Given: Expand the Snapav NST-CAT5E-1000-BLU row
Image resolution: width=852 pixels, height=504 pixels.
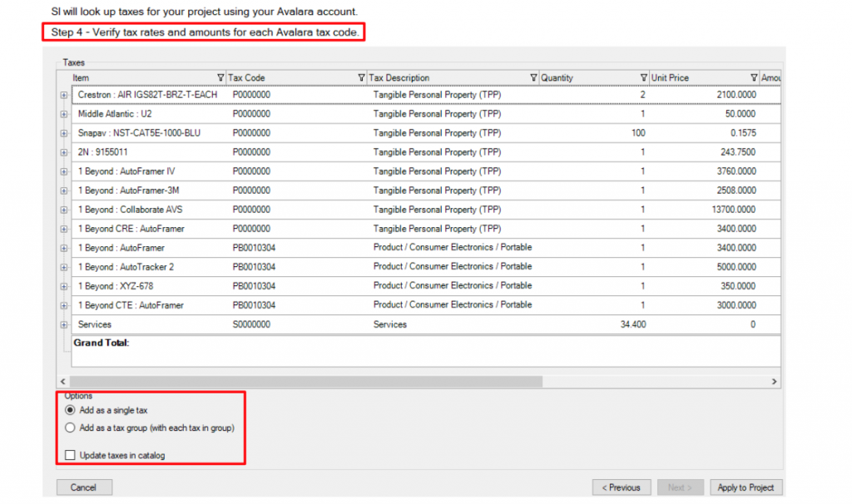Looking at the screenshot, I should (64, 133).
